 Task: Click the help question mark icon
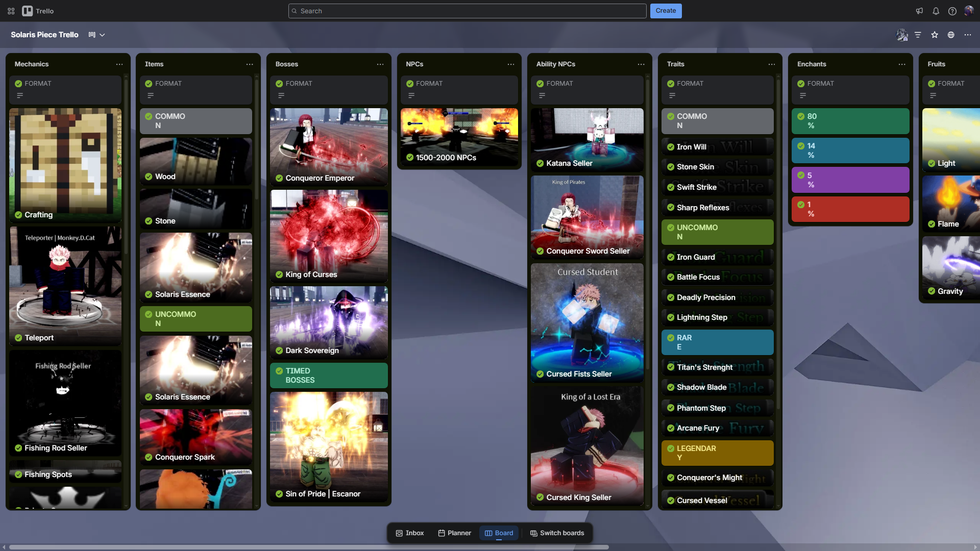tap(952, 11)
